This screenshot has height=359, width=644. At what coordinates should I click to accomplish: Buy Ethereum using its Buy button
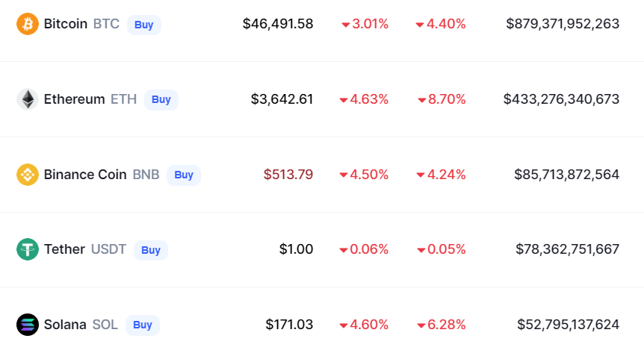(161, 100)
